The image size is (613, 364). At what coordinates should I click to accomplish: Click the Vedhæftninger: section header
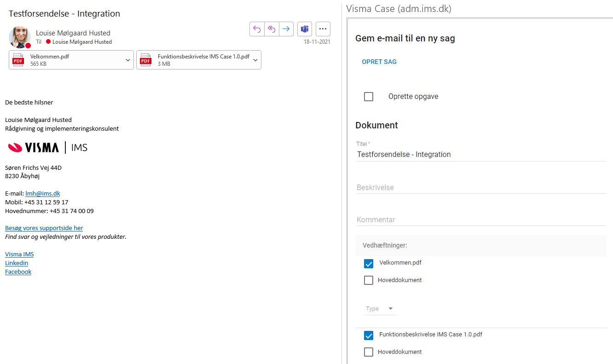[x=481, y=246]
